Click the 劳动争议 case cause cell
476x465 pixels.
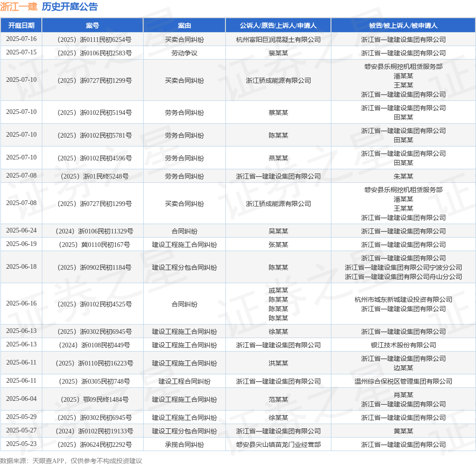[x=184, y=53]
